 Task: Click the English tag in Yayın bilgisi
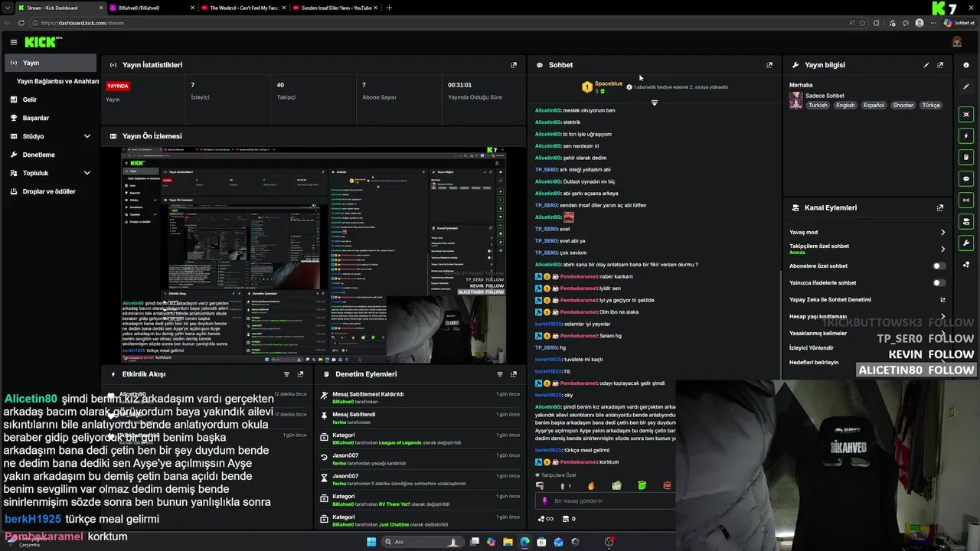tap(845, 106)
